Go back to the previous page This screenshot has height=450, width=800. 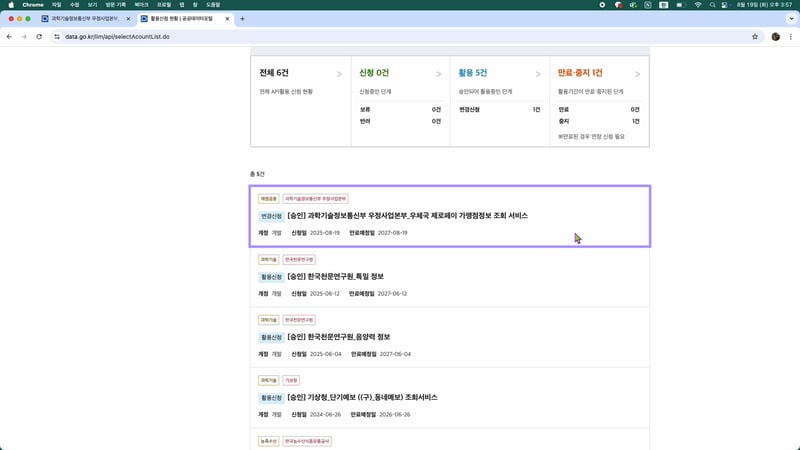[x=9, y=37]
